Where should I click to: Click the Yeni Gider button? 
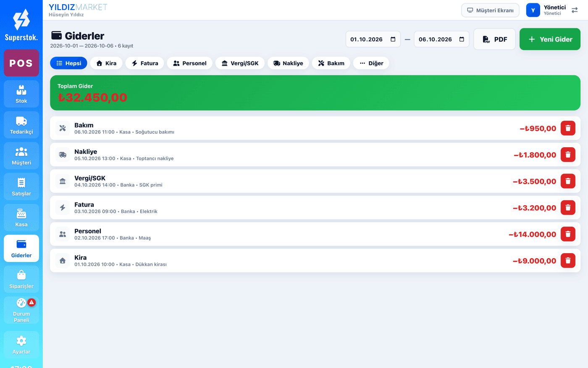(x=550, y=39)
